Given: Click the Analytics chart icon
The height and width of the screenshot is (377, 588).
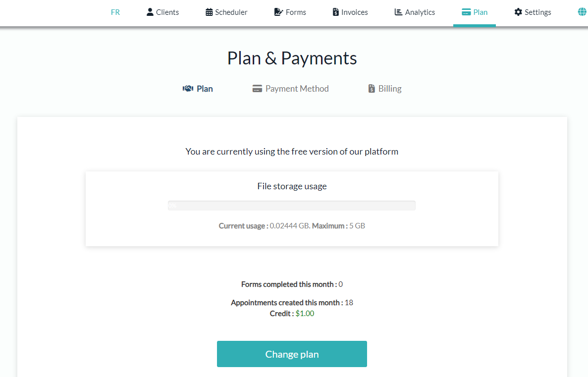Looking at the screenshot, I should click(x=398, y=12).
